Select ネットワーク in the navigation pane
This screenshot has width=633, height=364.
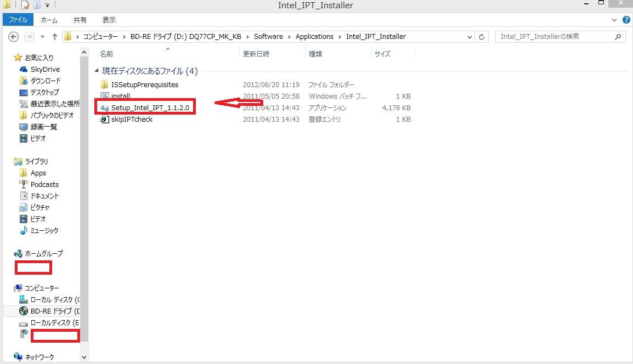pos(39,357)
